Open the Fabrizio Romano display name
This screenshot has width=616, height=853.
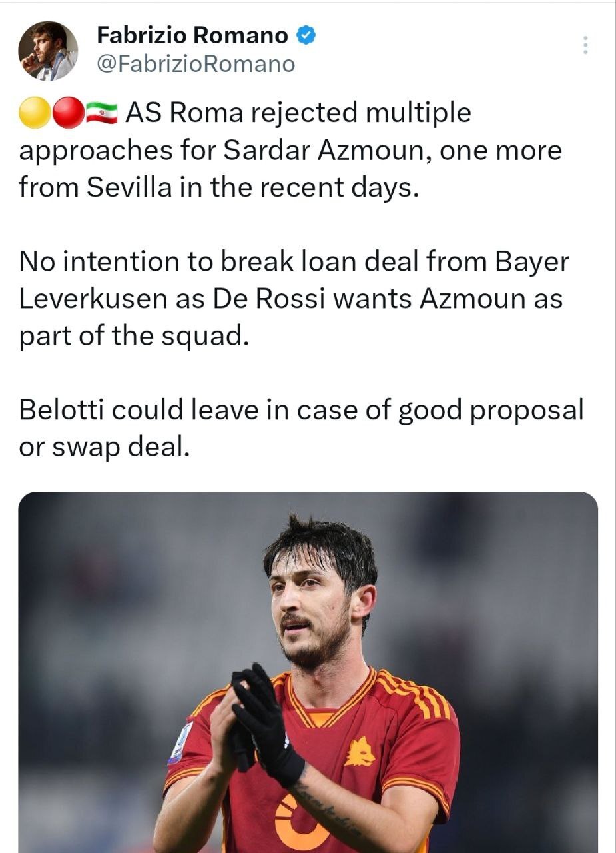pyautogui.click(x=192, y=35)
